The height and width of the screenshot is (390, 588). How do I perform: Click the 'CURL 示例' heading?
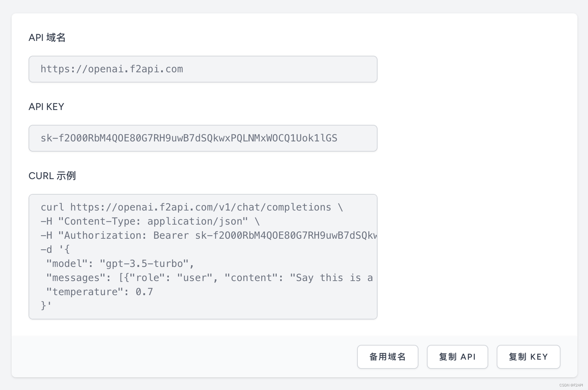click(x=52, y=176)
